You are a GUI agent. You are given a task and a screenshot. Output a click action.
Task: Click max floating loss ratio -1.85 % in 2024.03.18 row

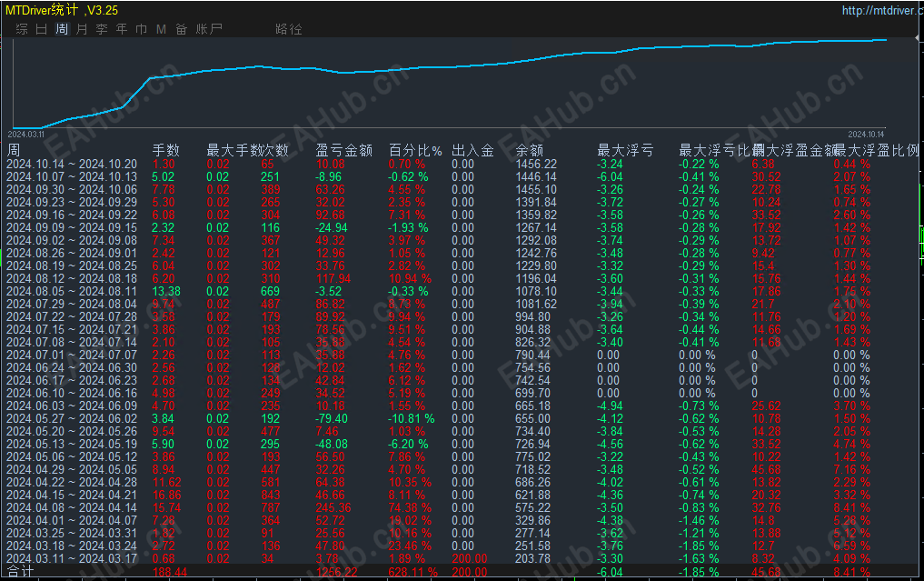[699, 546]
